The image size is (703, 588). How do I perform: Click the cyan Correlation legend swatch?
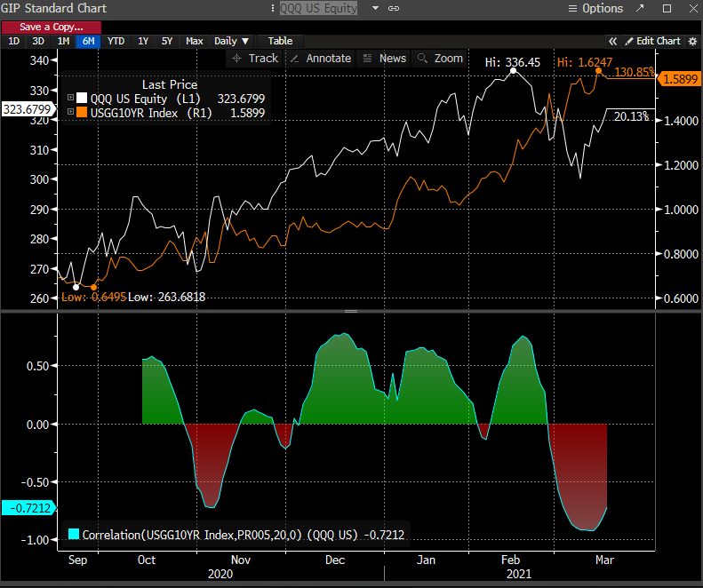(75, 535)
